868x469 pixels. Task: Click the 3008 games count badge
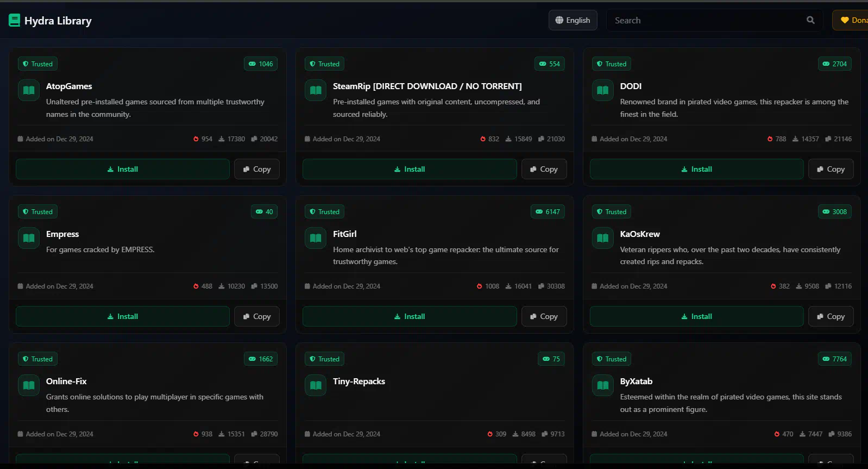[835, 211]
